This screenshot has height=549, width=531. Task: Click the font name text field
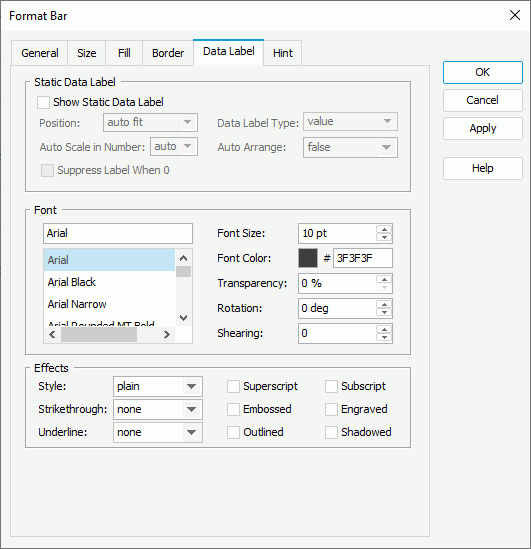[x=118, y=234]
